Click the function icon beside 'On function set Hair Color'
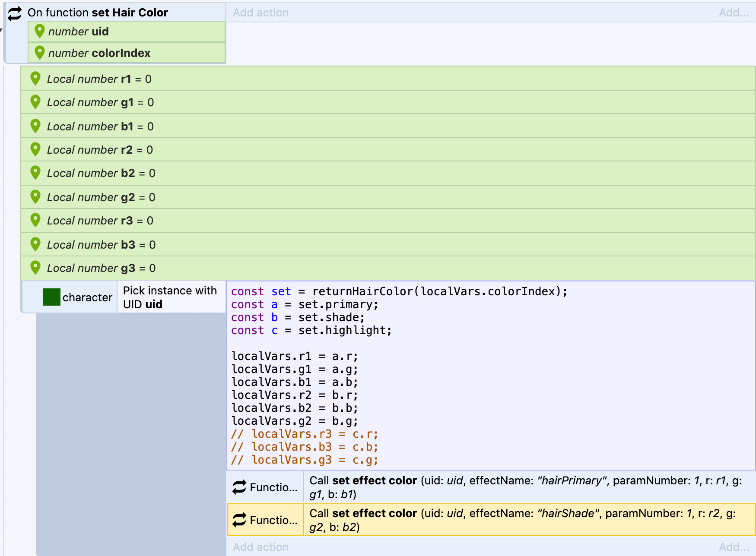Image resolution: width=756 pixels, height=556 pixels. (x=15, y=13)
